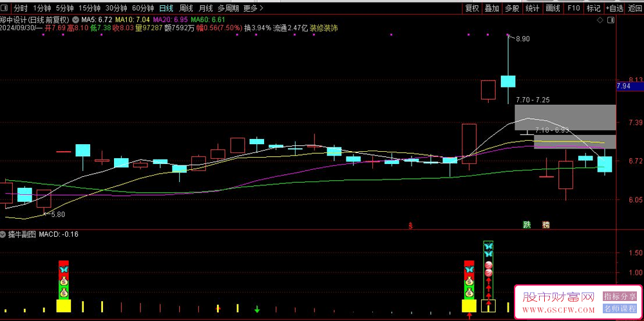Open the 装修装饰 industry link
The image size is (644, 321).
click(x=324, y=28)
